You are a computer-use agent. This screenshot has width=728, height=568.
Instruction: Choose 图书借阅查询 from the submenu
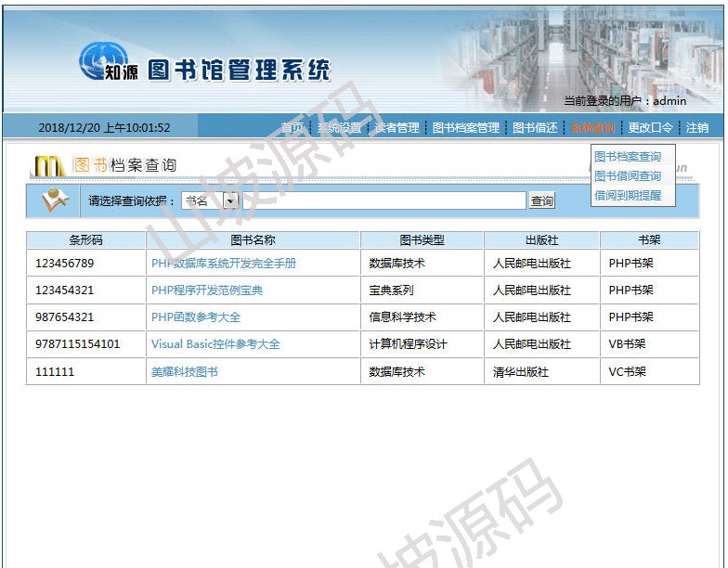click(x=628, y=176)
